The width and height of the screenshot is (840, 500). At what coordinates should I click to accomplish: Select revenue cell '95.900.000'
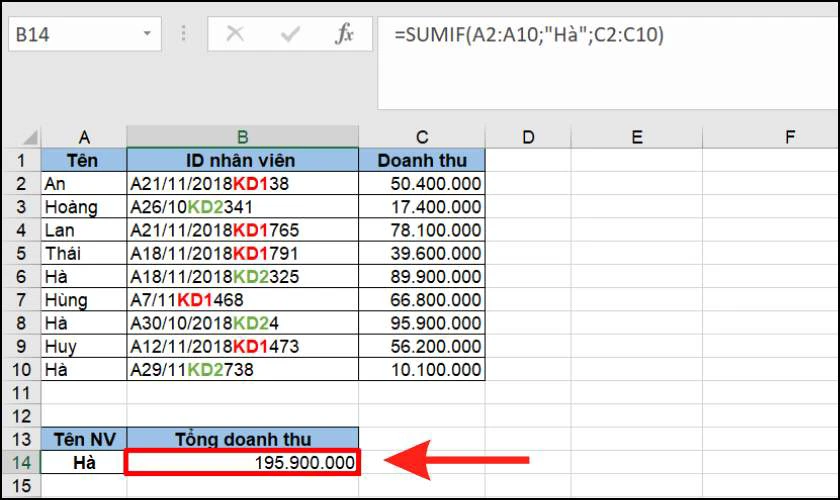[422, 323]
